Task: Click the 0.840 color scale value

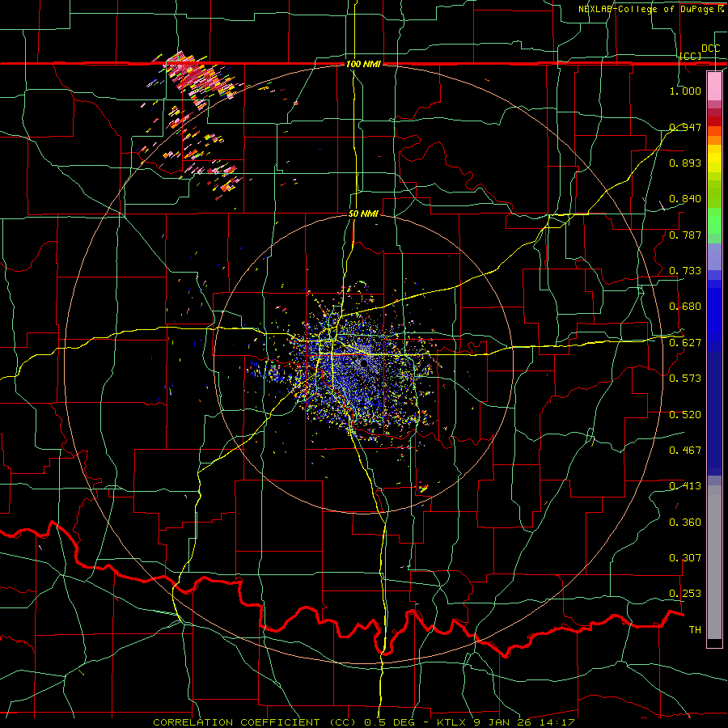Action: tap(685, 199)
